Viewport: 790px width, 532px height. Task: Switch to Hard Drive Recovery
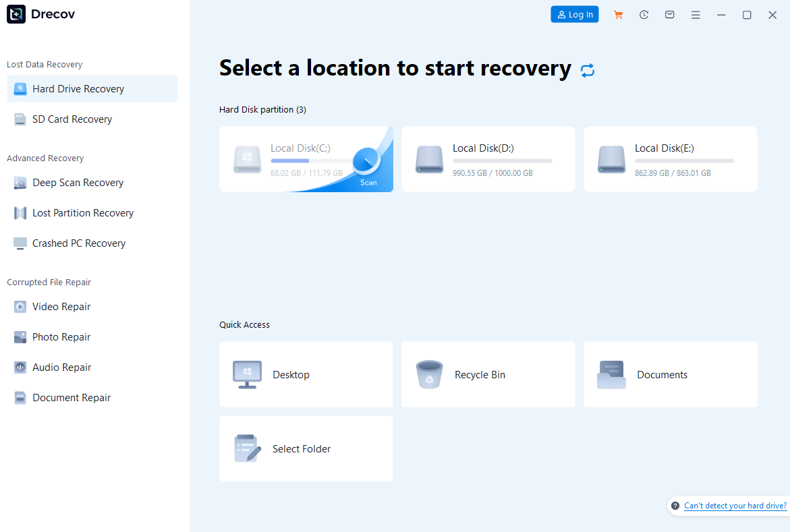click(x=78, y=88)
